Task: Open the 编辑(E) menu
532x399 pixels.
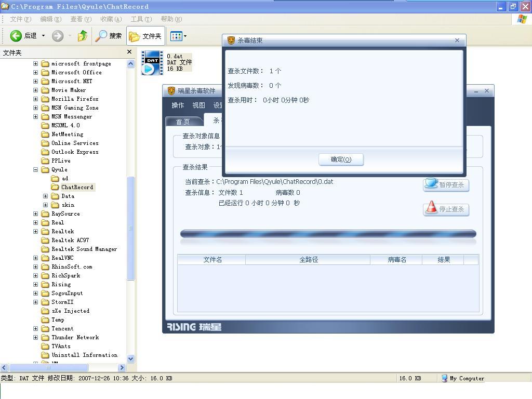Action: click(x=50, y=19)
